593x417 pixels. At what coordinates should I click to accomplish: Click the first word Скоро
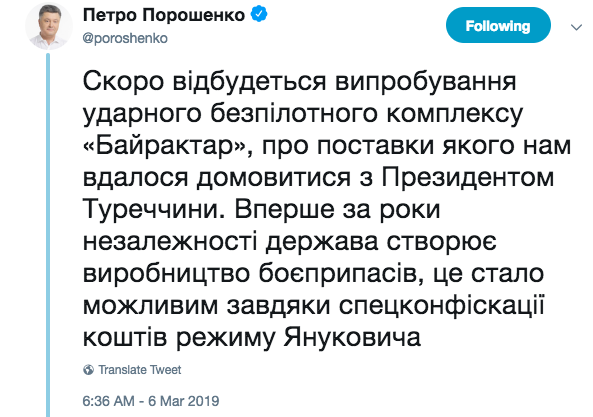[x=123, y=81]
